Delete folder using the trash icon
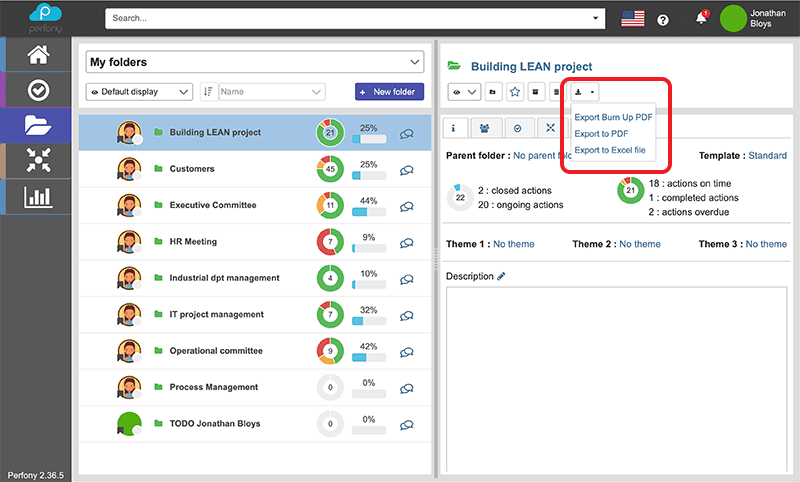Image resolution: width=800 pixels, height=482 pixels. [558, 92]
